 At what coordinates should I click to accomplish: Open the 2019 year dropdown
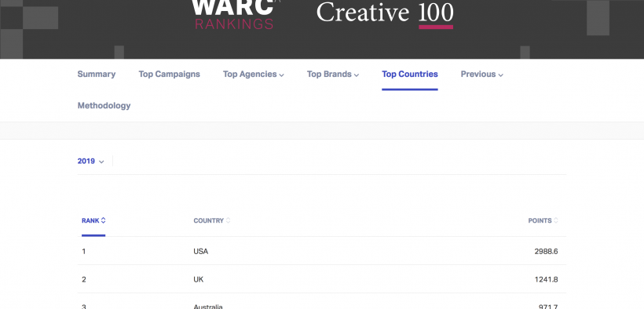91,162
